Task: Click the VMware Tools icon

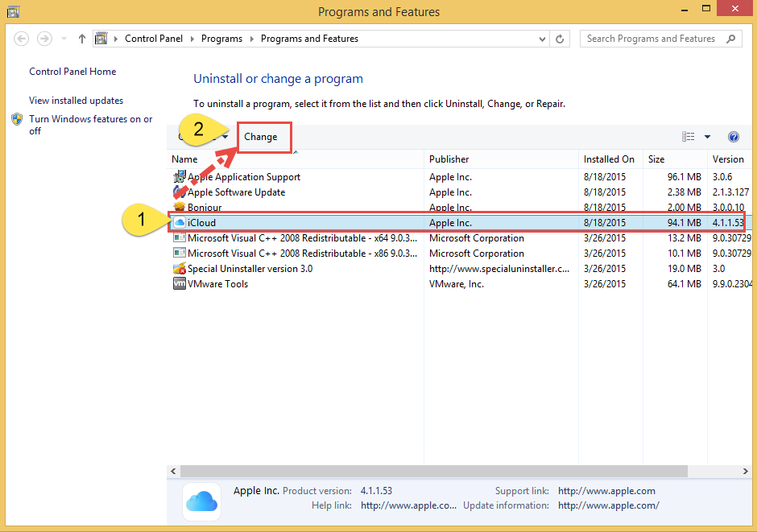Action: [x=179, y=283]
